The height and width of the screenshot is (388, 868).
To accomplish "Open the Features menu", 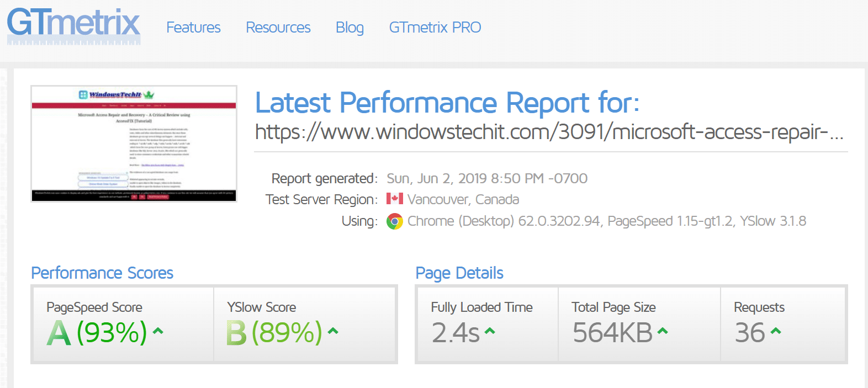I will click(x=193, y=28).
